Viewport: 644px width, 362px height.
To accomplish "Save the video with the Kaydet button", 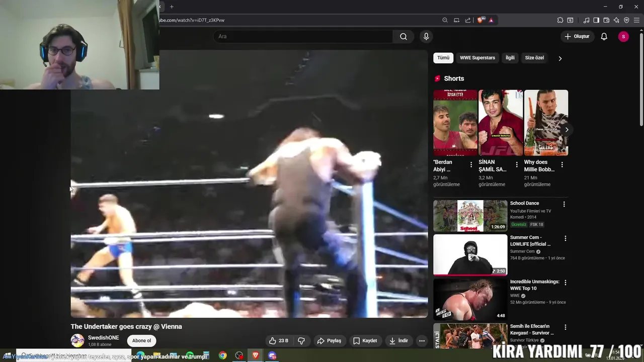I will (x=365, y=341).
